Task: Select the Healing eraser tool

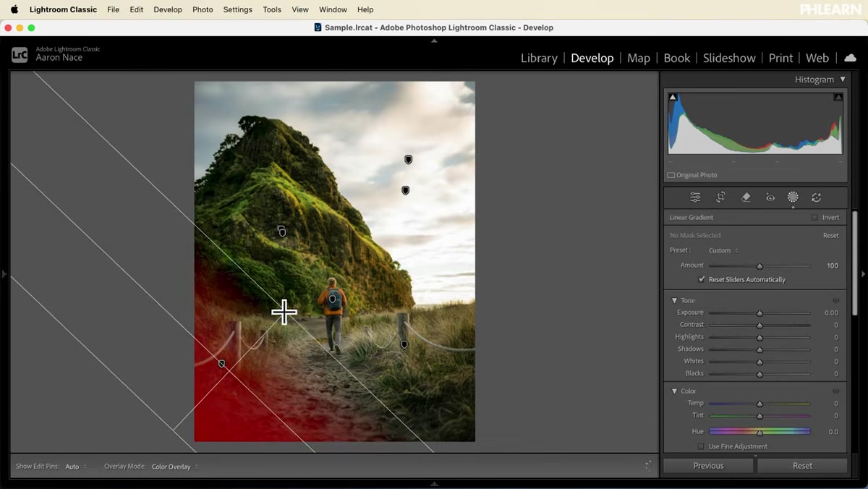Action: click(745, 197)
